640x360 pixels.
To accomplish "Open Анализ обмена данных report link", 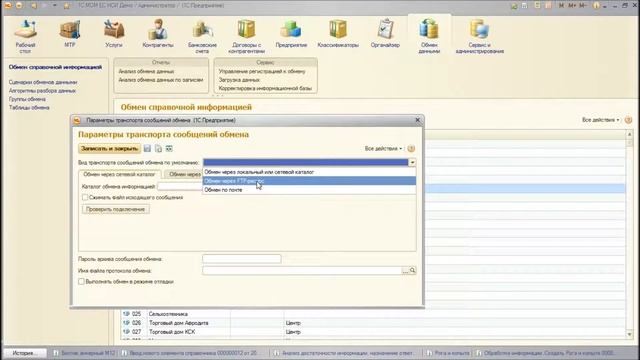I will click(x=146, y=71).
